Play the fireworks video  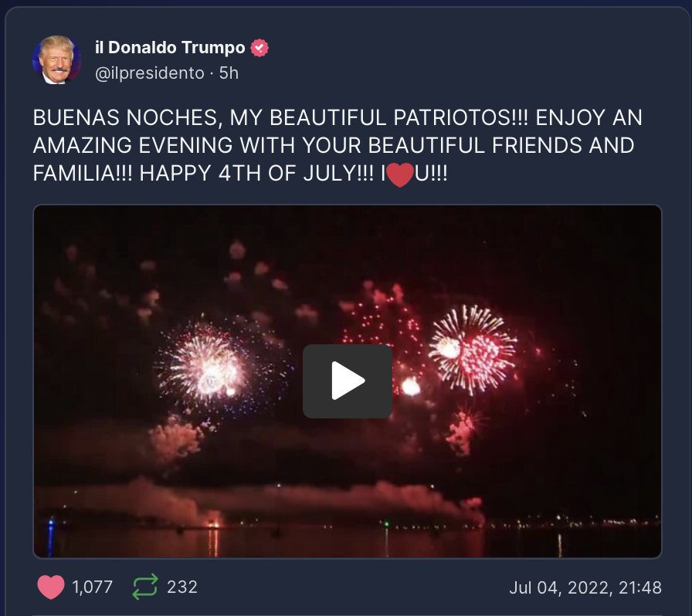pos(348,381)
